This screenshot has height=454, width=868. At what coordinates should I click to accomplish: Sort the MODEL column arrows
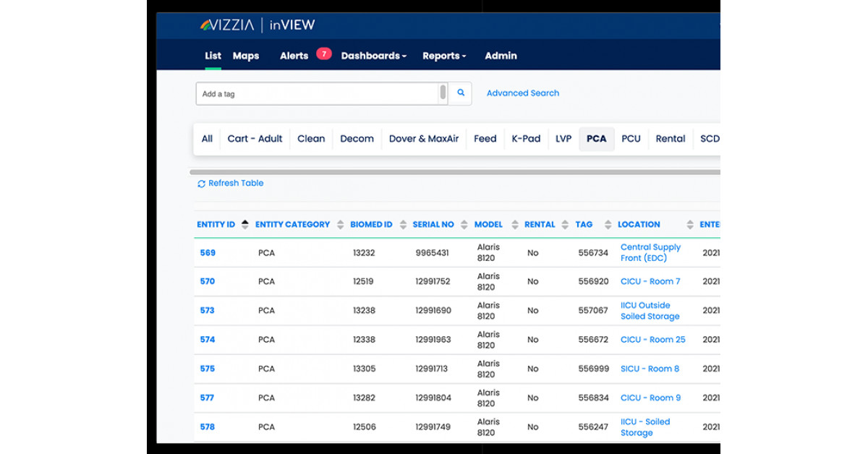pos(514,224)
